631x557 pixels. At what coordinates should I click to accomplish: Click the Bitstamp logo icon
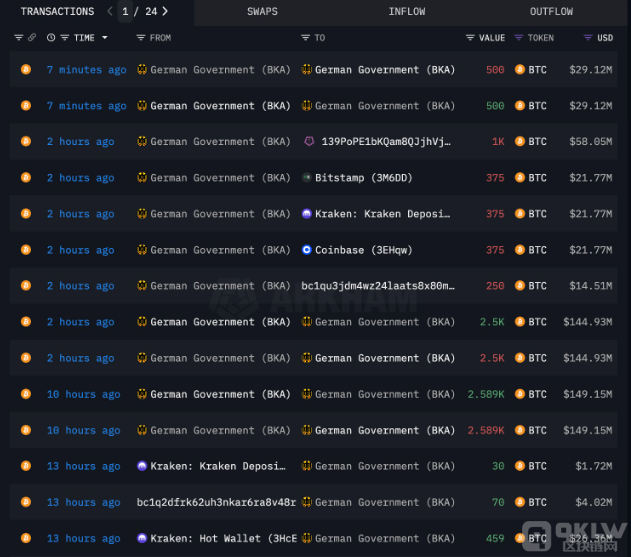(x=307, y=177)
